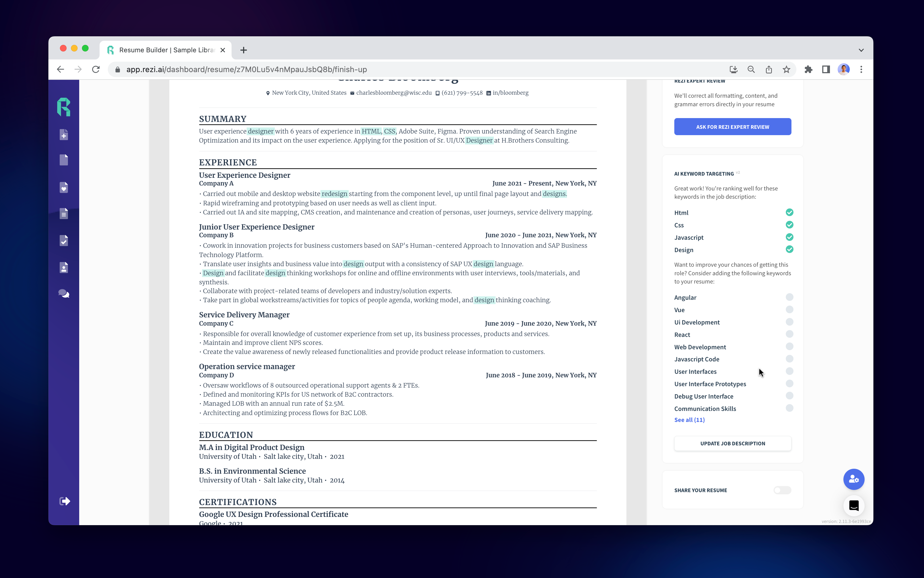Click the share icon in address bar
Viewport: 924px width, 578px height.
pyautogui.click(x=769, y=69)
